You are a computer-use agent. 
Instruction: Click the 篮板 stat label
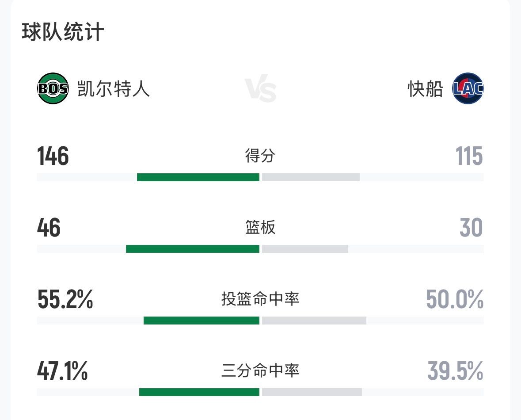tap(260, 228)
